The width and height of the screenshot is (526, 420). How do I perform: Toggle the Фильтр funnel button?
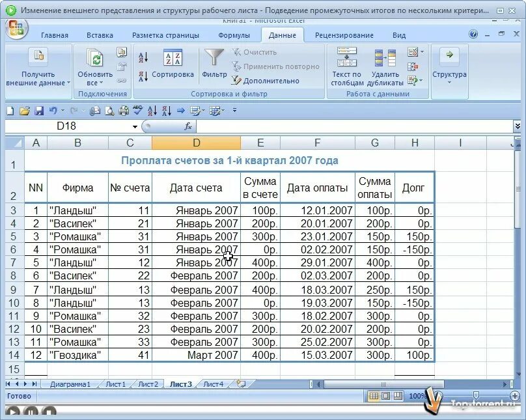coord(214,64)
